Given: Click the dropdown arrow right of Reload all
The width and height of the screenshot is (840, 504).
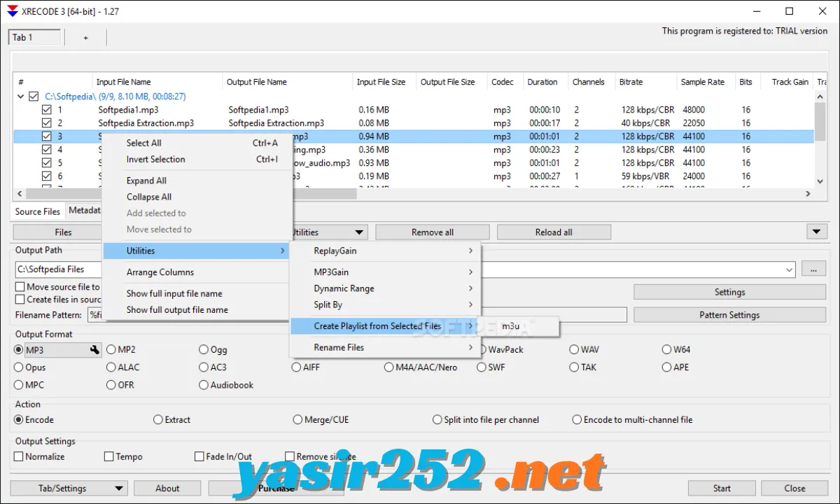Looking at the screenshot, I should click(x=817, y=232).
